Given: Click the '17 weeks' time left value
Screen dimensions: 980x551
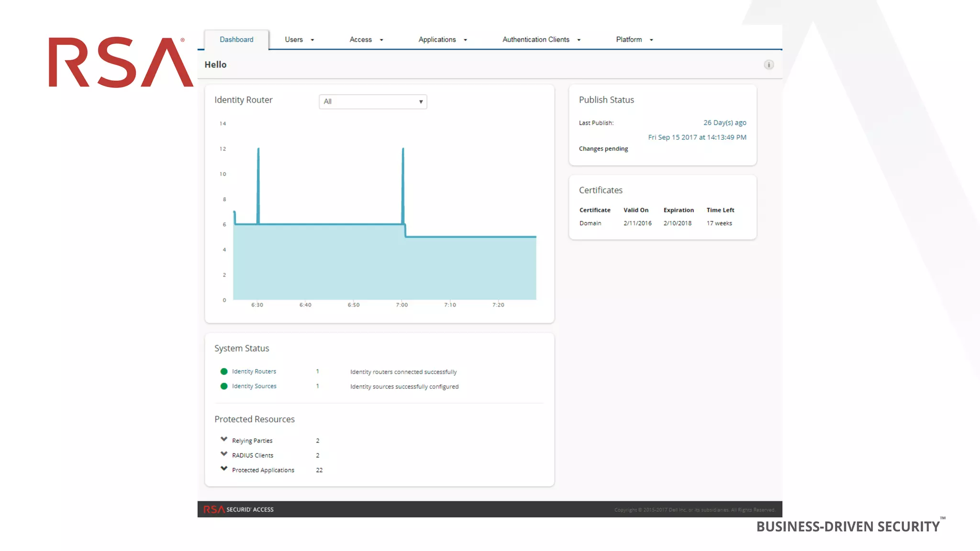Looking at the screenshot, I should [719, 223].
